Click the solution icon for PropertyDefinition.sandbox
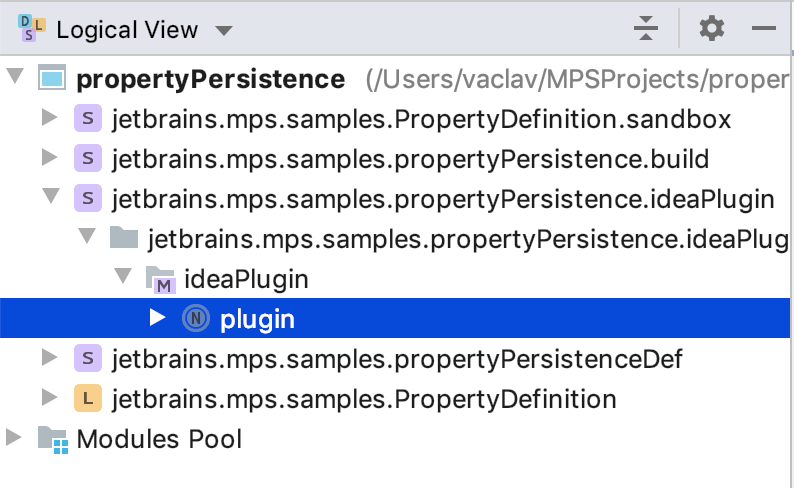 point(87,119)
